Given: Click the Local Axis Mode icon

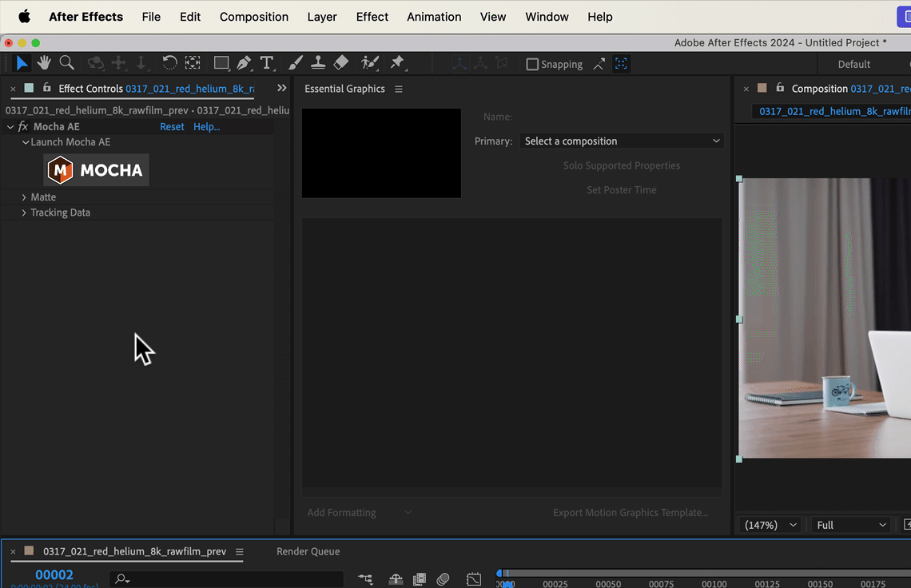Looking at the screenshot, I should [x=459, y=64].
